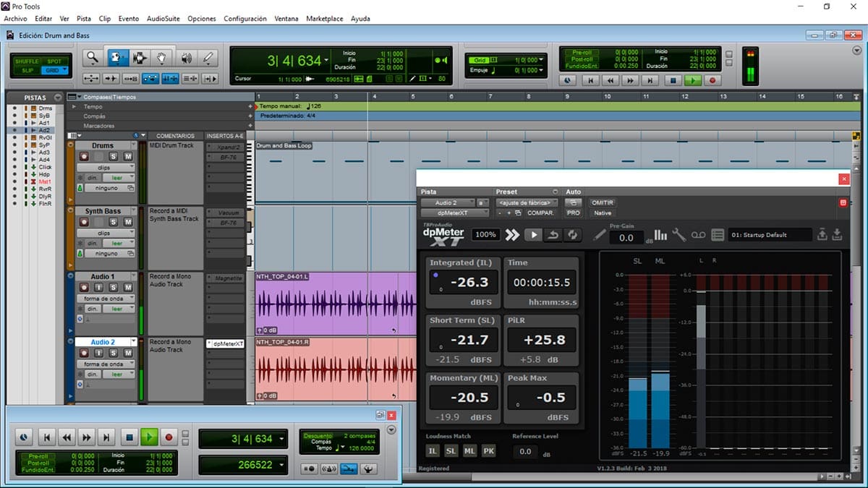The width and height of the screenshot is (868, 488).
Task: Click the dpMeter double-chevron icon
Action: click(512, 234)
